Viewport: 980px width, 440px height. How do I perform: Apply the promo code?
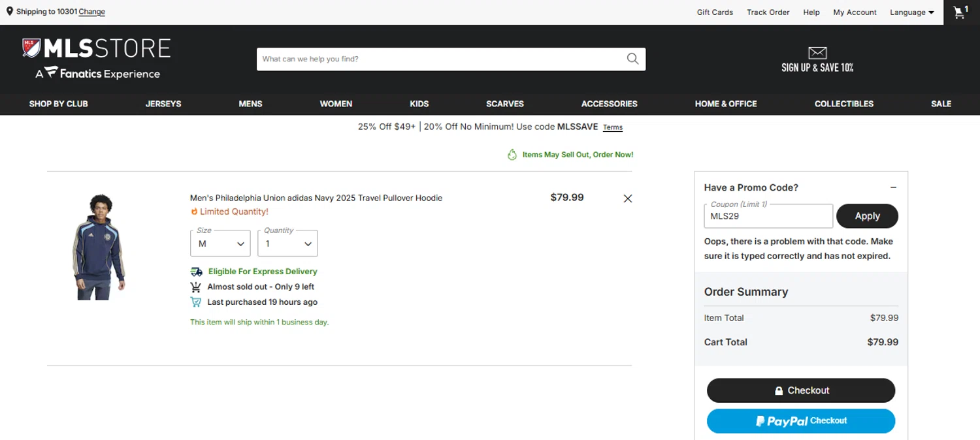[867, 216]
